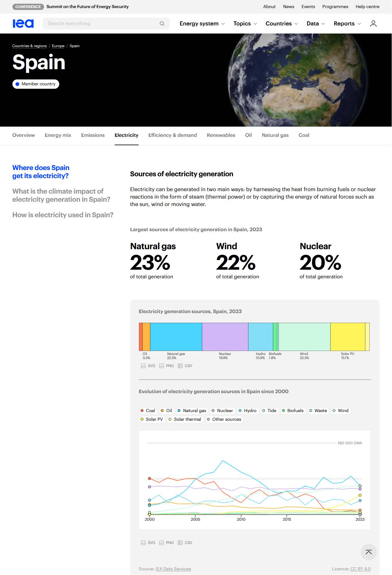Open the IEA Data Services link

(x=173, y=569)
